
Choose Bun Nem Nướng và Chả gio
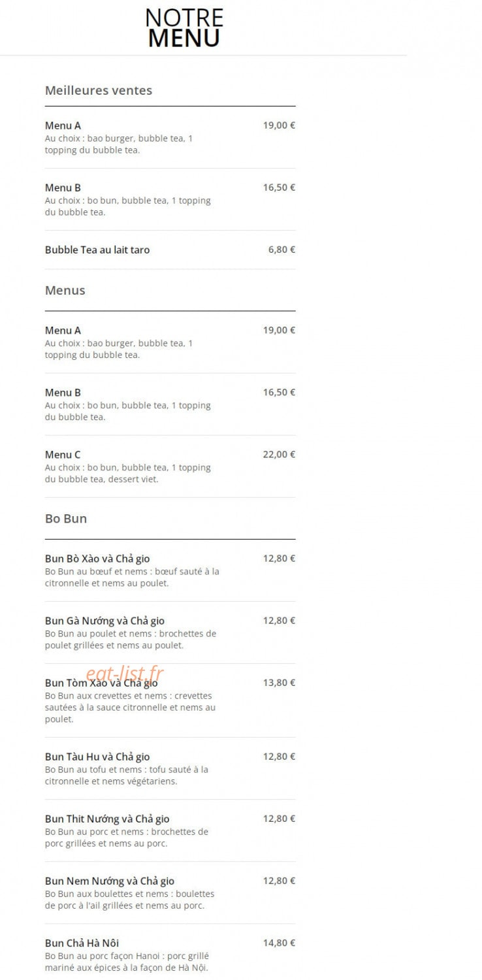(170, 892)
